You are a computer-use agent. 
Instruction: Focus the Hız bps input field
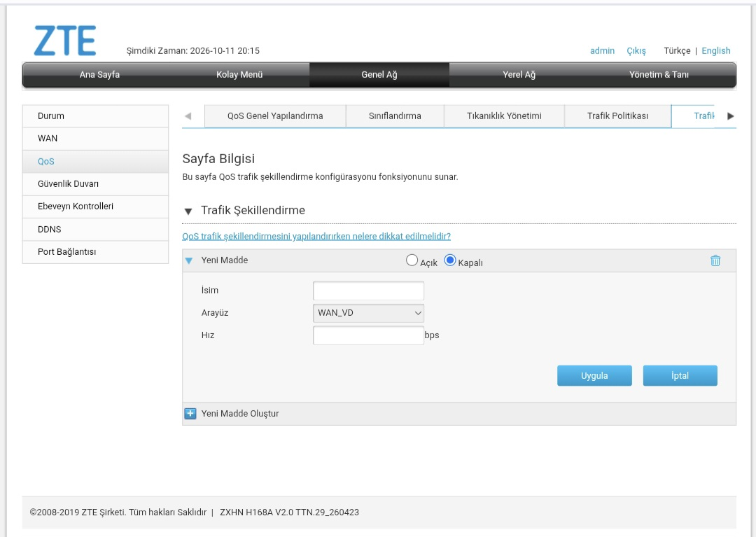pos(368,335)
